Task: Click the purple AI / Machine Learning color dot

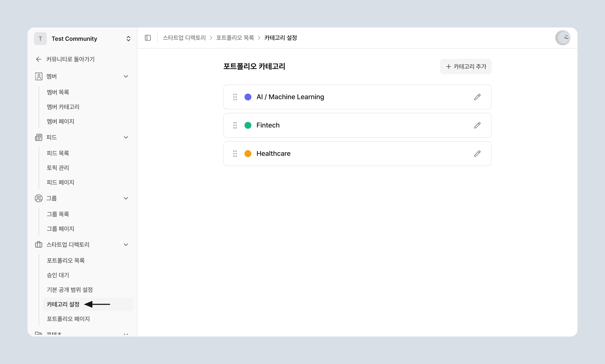Action: (x=248, y=97)
